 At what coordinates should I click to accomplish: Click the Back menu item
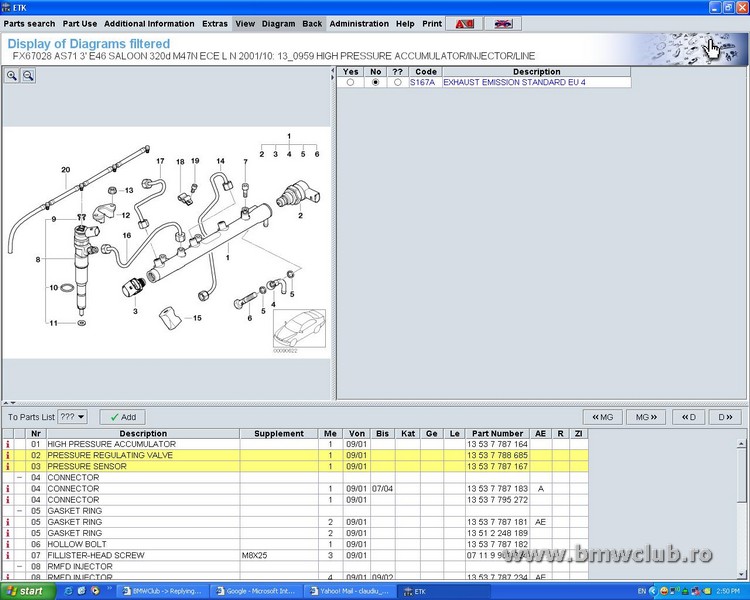pos(312,23)
